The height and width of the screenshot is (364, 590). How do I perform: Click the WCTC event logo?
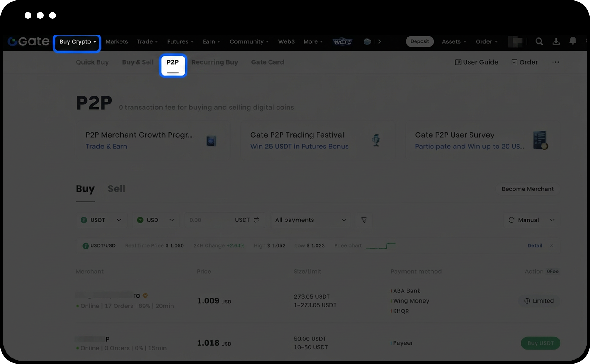click(343, 42)
